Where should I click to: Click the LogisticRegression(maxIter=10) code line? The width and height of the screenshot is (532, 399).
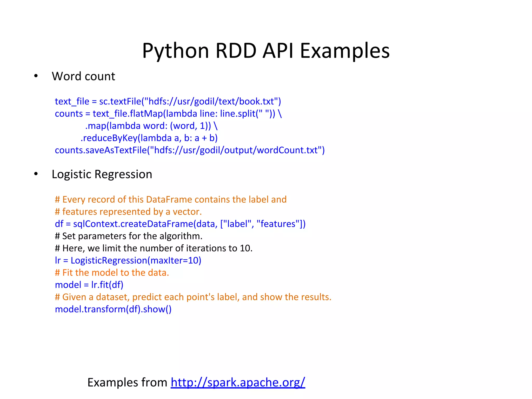click(x=128, y=261)
